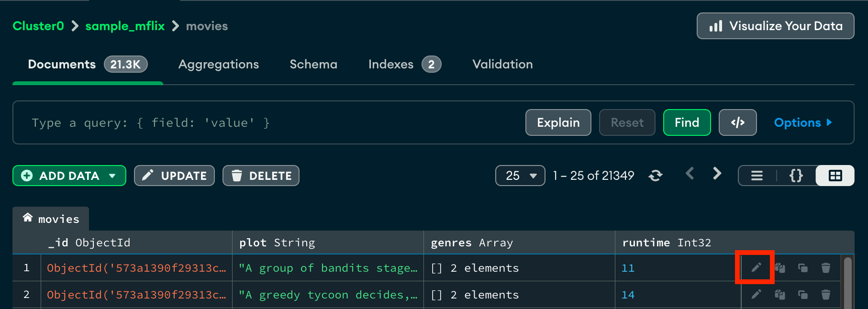The image size is (868, 309).
Task: Navigate to sample_mflix breadcrumb link
Action: 125,26
